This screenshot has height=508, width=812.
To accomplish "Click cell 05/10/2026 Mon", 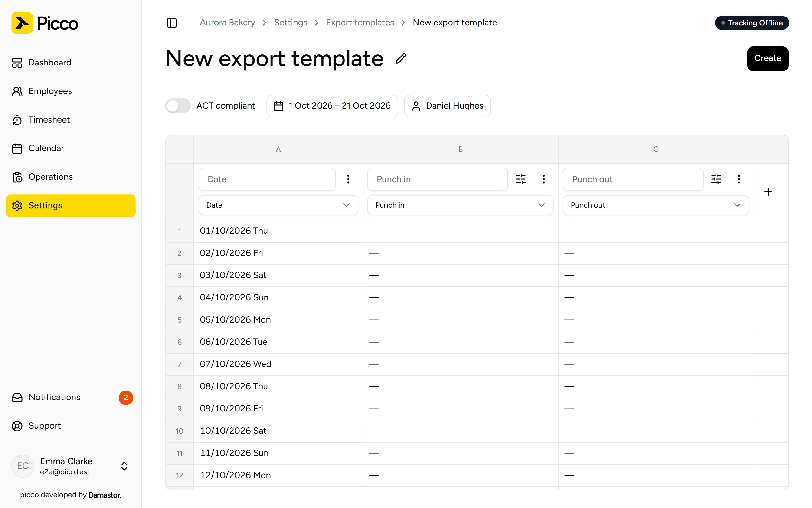I will pyautogui.click(x=278, y=319).
